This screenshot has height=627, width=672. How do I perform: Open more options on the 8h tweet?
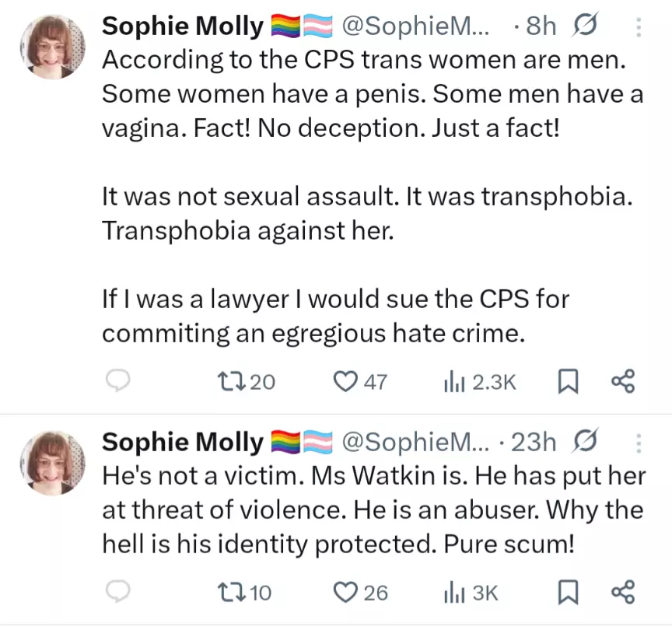pyautogui.click(x=639, y=28)
